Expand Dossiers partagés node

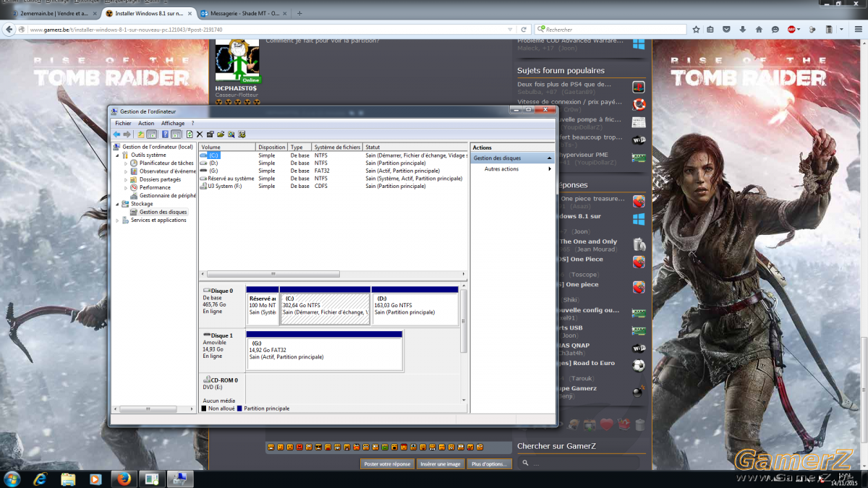(x=126, y=179)
